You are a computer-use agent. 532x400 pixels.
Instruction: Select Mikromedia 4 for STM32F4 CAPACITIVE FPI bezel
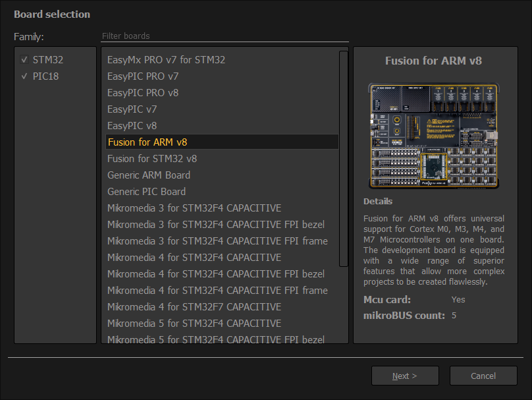(223, 274)
